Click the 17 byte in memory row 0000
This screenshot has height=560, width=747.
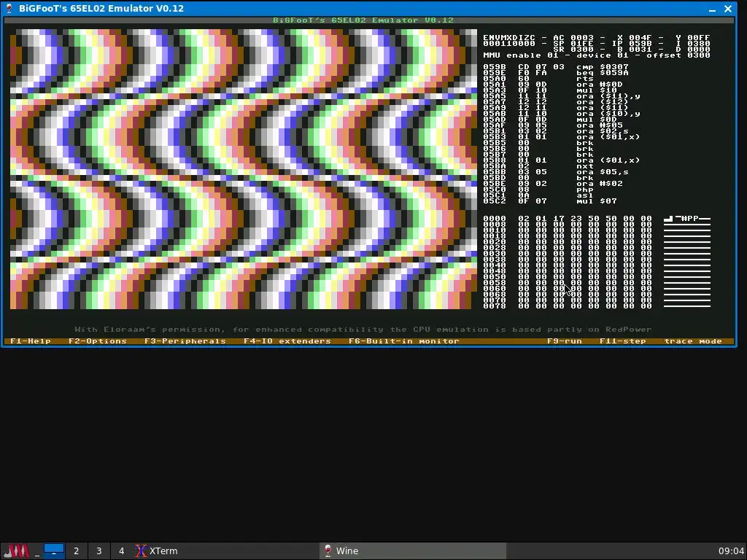(x=559, y=218)
